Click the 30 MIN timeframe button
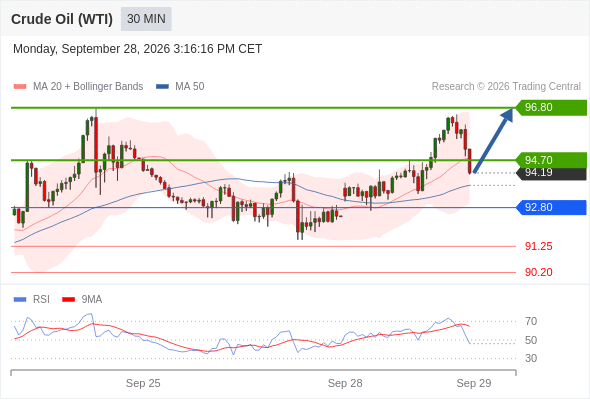Viewport: 590px width, 400px height. click(146, 19)
